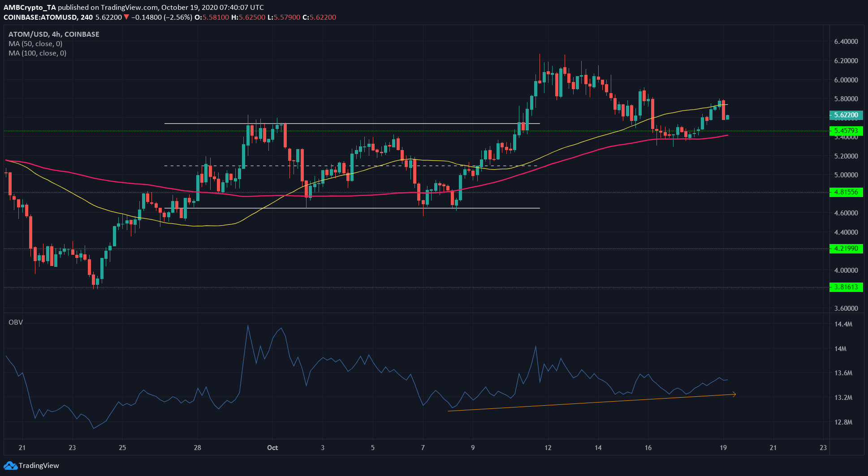The width and height of the screenshot is (868, 476).
Task: Click the 25 date label on time axis
Action: pyautogui.click(x=123, y=448)
